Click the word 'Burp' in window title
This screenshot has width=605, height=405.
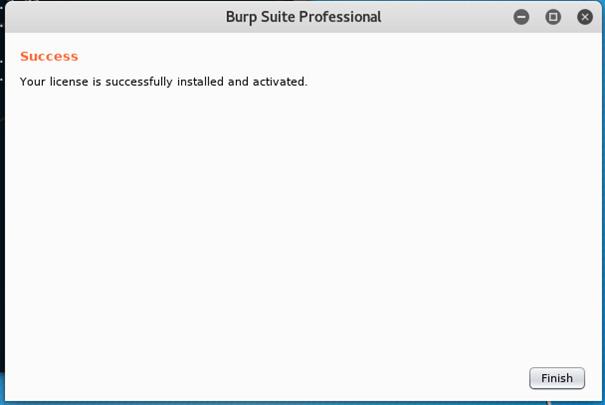point(242,17)
